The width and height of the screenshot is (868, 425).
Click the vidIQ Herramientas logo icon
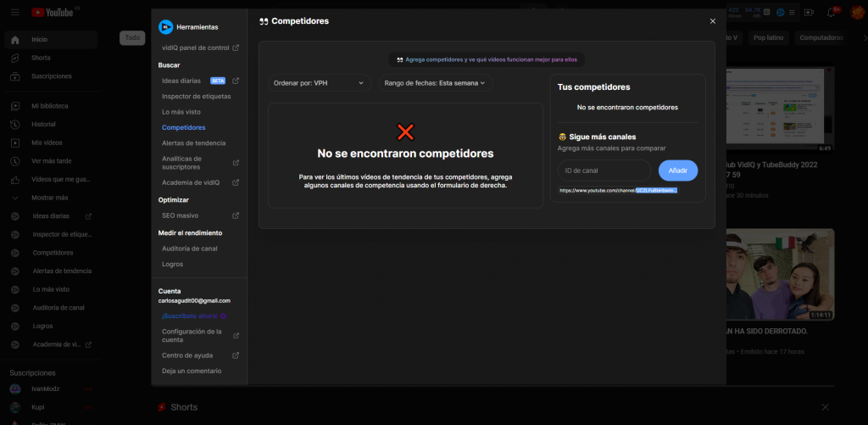click(166, 27)
